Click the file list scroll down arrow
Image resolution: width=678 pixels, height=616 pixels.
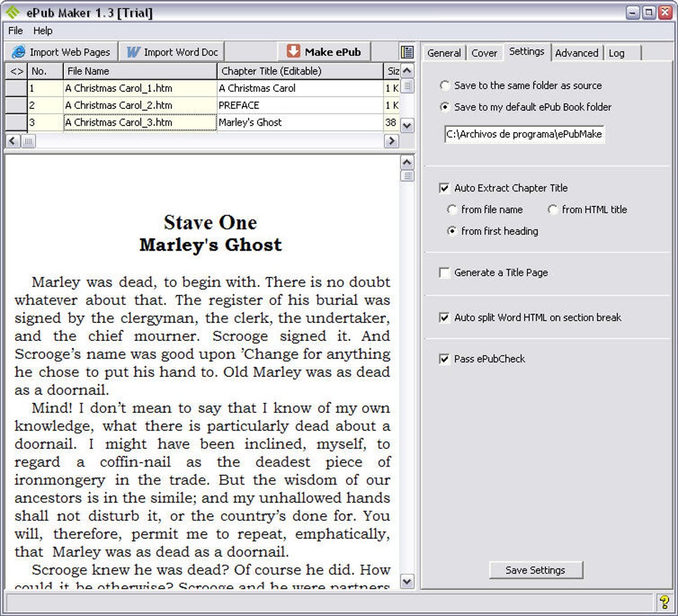tap(407, 126)
